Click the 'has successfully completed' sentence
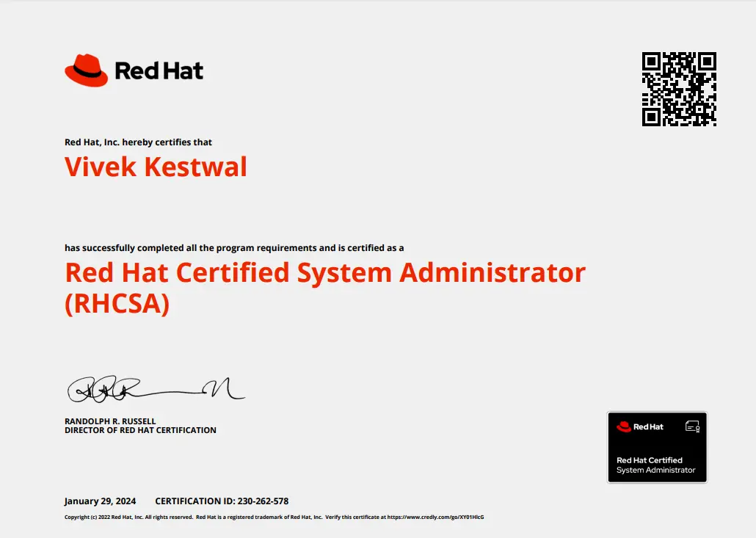756x538 pixels. click(233, 248)
